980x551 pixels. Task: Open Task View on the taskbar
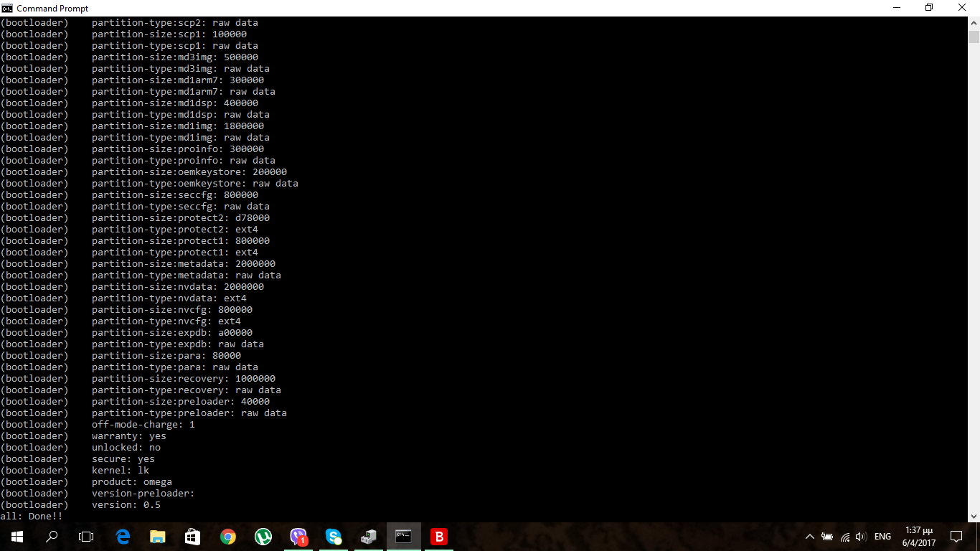86,537
